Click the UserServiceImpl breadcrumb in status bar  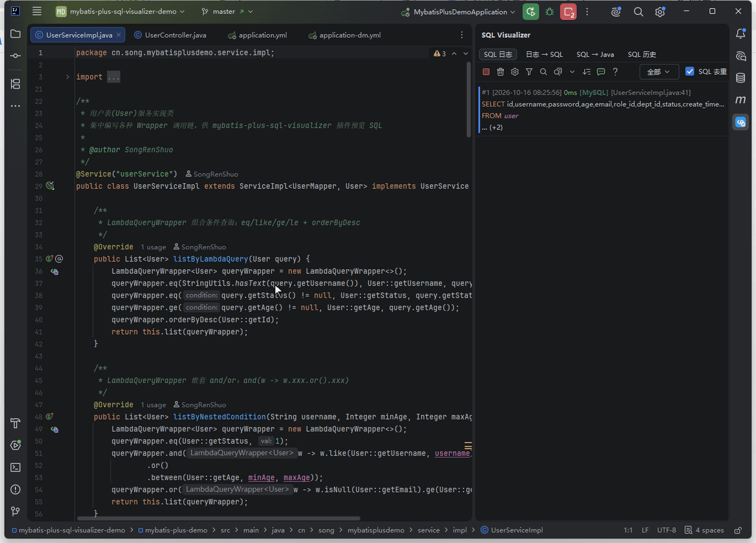tap(511, 530)
